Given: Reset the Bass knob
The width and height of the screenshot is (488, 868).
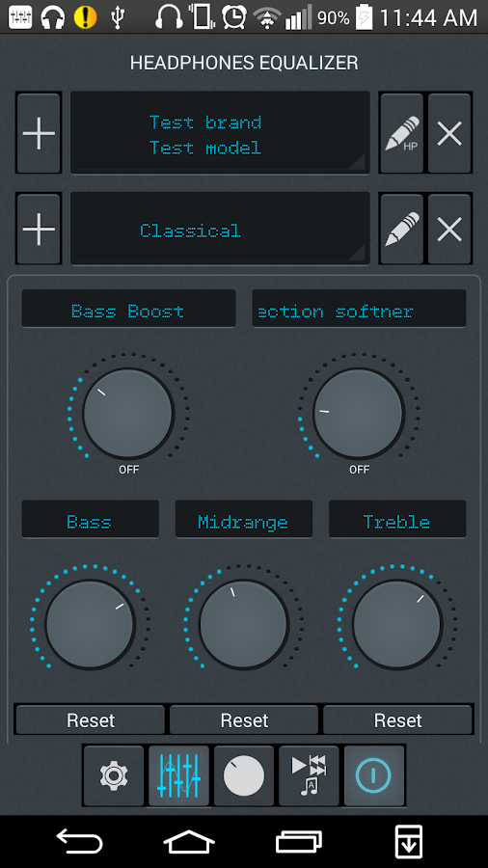Looking at the screenshot, I should coord(91,719).
